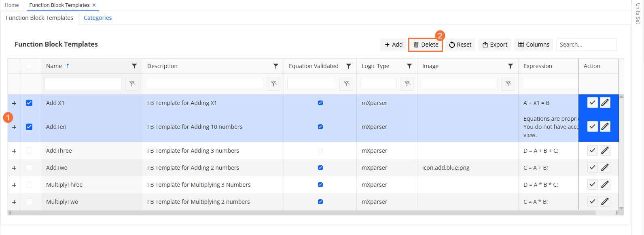
Task: Edit the MultiplyThree template pencil
Action: tap(605, 184)
